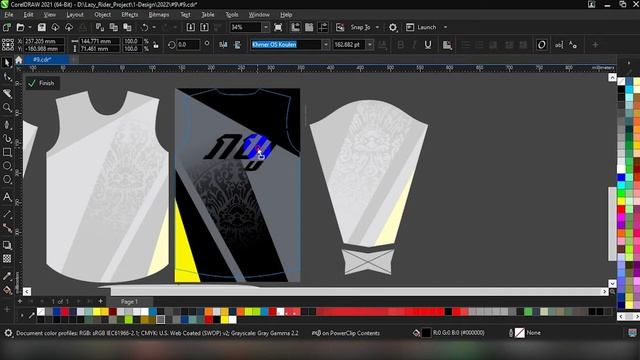Open the File menu

(9, 14)
